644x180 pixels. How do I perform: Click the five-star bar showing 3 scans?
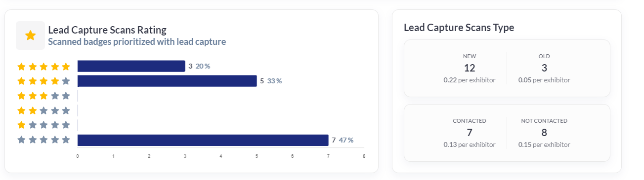(x=131, y=66)
